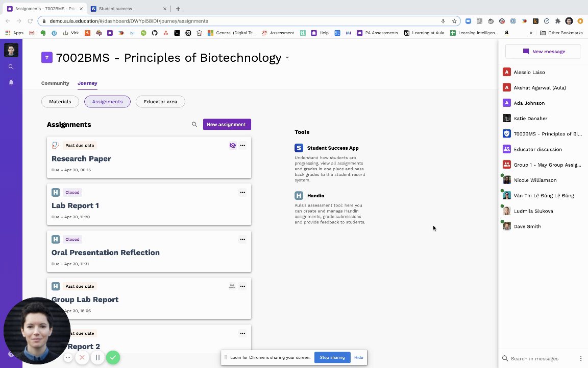The image size is (588, 368).
Task: Open conversation with Nicole Williamson
Action: coord(535,180)
